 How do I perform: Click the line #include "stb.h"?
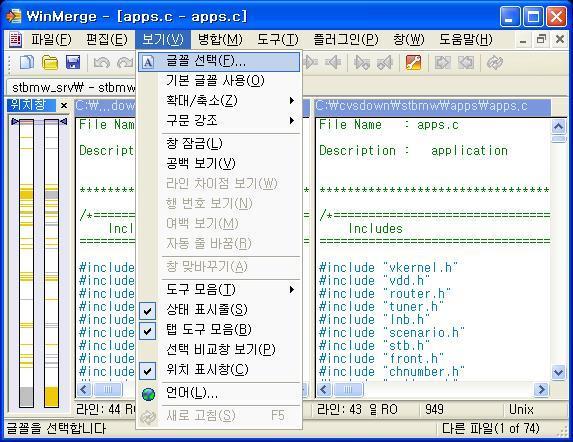(374, 346)
